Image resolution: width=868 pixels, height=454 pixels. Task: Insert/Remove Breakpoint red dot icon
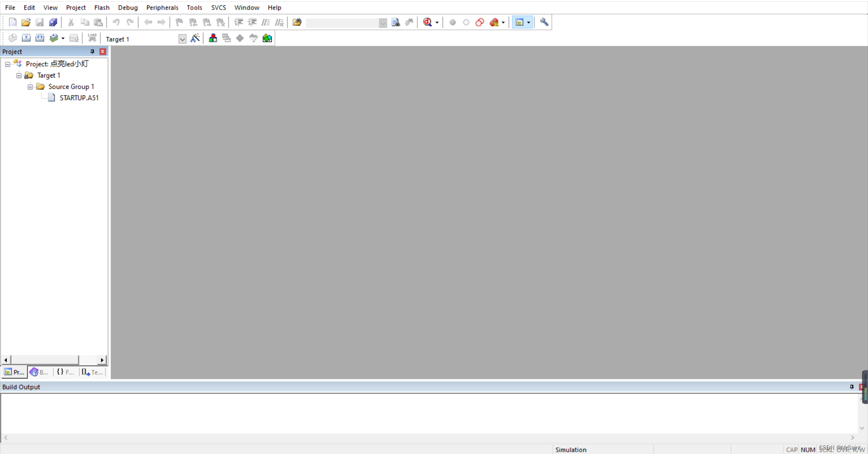(x=453, y=22)
